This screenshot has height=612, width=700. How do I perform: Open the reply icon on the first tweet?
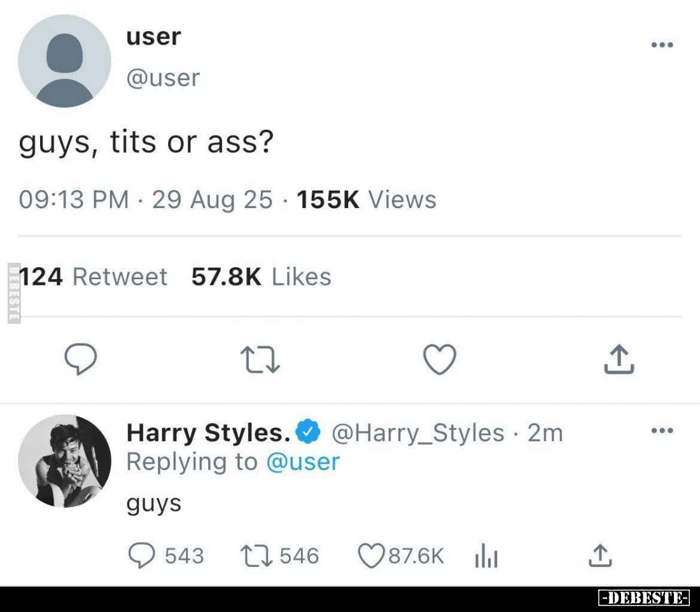(81, 359)
